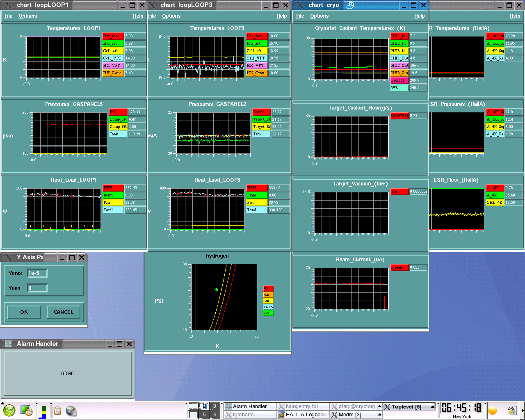This screenshot has width=525, height=420.
Task: Open the window menu icon of chart_loopLOOP1
Action: point(8,5)
